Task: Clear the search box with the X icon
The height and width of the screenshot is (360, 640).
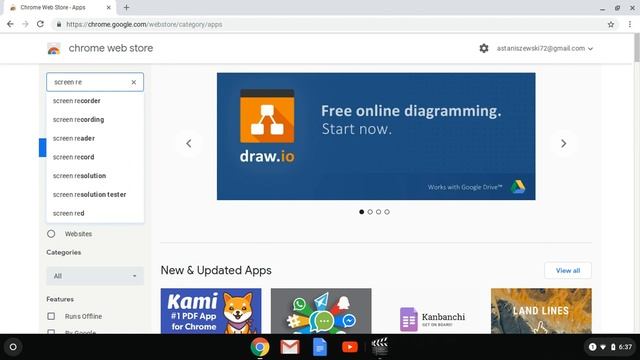Action: 133,82
